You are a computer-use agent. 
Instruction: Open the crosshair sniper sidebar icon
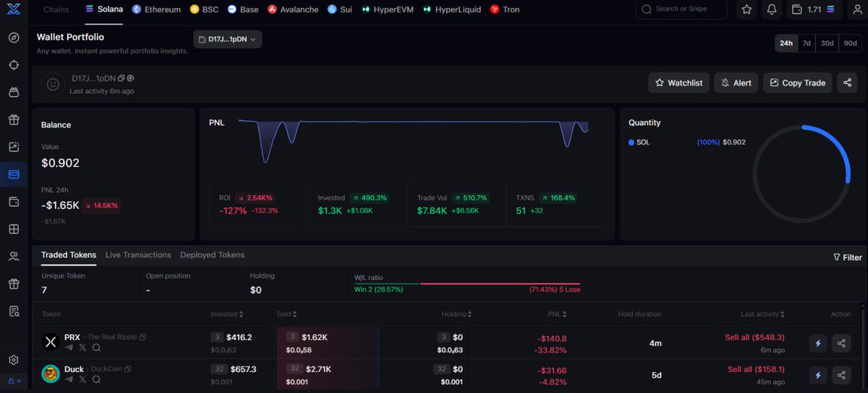pyautogui.click(x=14, y=65)
